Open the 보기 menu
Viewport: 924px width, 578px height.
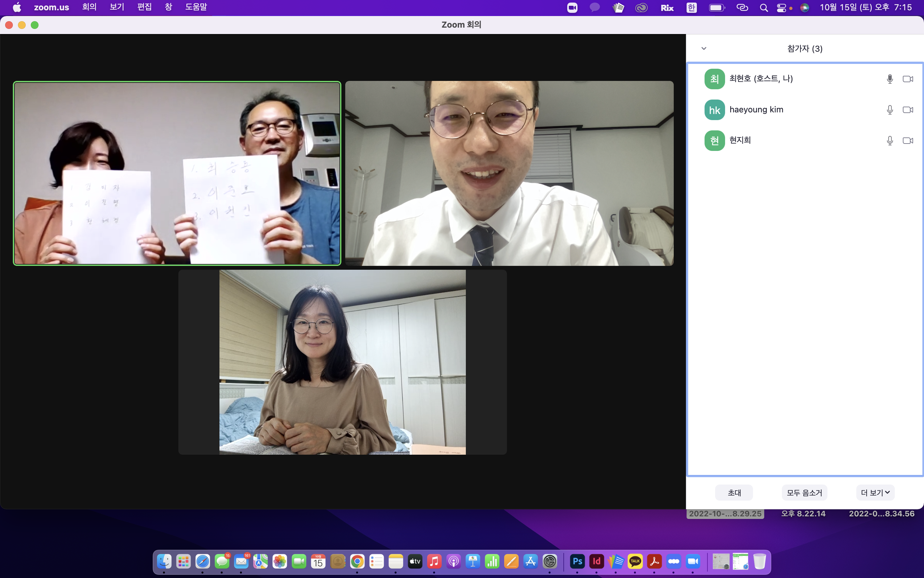(117, 7)
